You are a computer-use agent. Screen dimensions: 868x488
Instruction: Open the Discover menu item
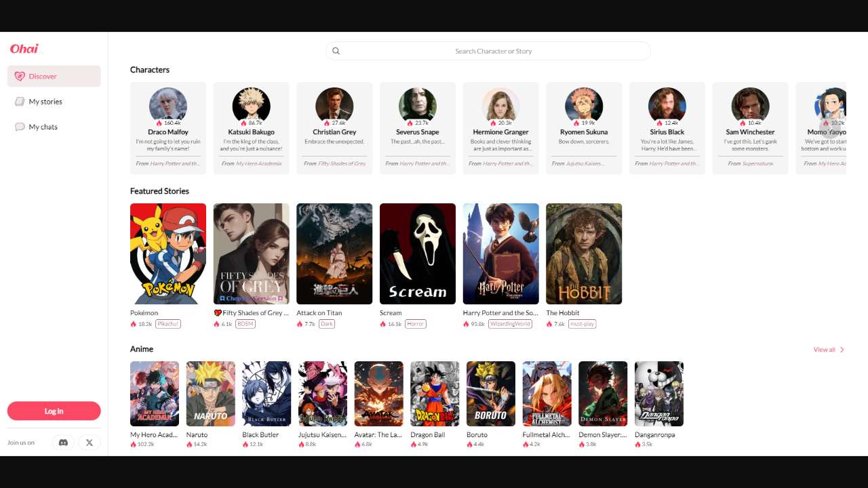click(x=54, y=77)
